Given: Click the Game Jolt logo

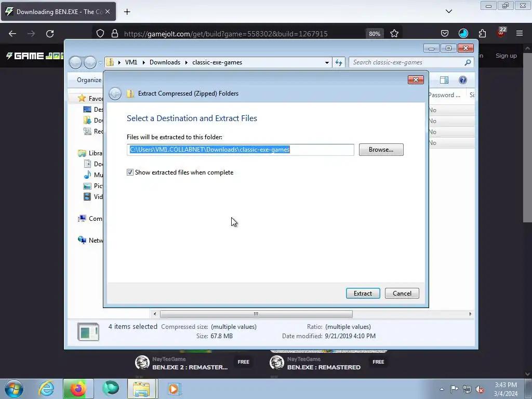Looking at the screenshot, I should click(35, 56).
